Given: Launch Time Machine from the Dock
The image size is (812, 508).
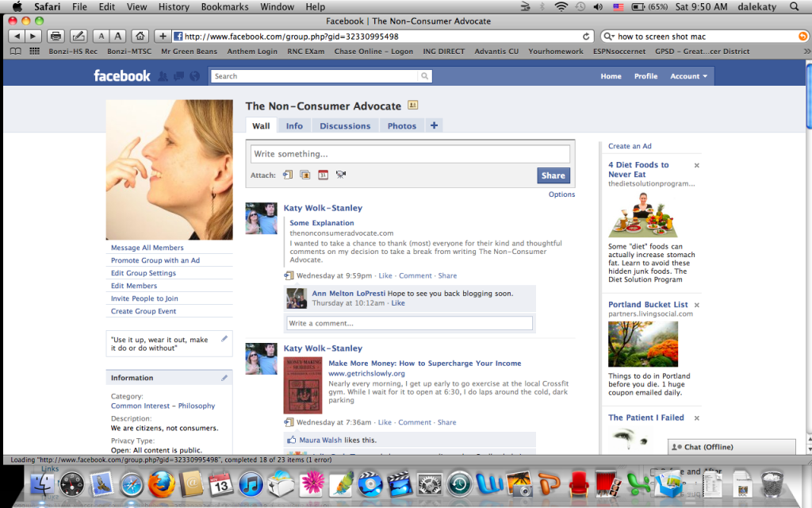Looking at the screenshot, I should [459, 485].
